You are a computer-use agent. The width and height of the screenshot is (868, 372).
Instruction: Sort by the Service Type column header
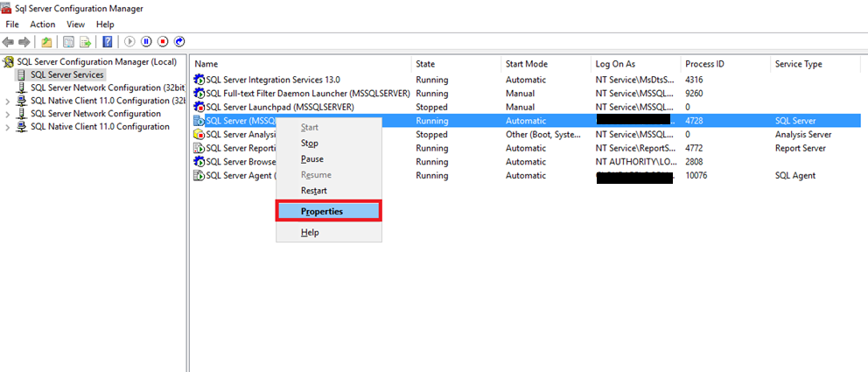(815, 64)
